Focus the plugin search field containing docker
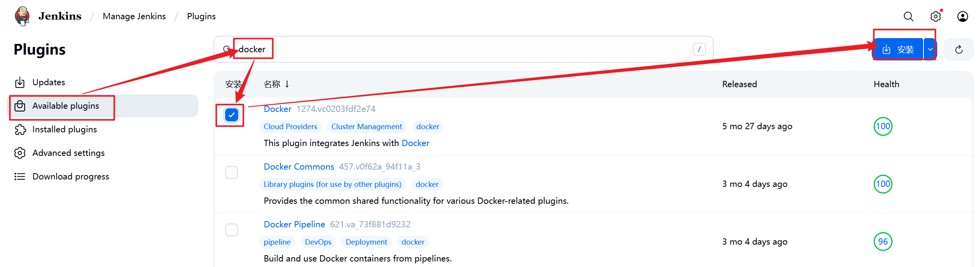The height and width of the screenshot is (267, 980). [463, 49]
